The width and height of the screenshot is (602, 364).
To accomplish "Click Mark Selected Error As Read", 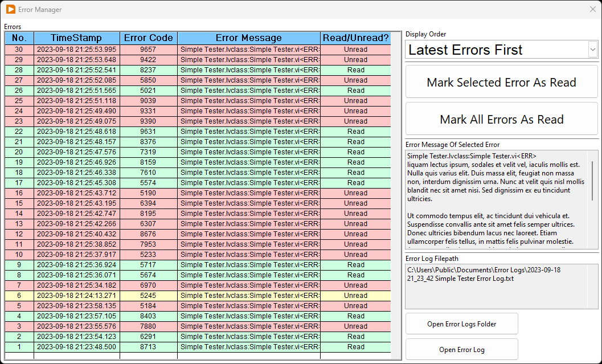I will click(x=501, y=82).
